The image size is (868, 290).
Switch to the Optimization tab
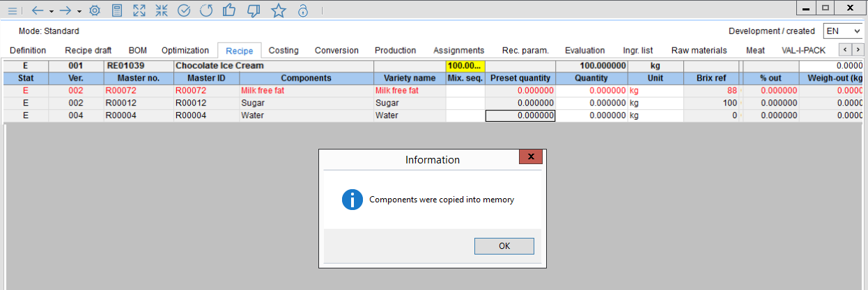pos(185,50)
